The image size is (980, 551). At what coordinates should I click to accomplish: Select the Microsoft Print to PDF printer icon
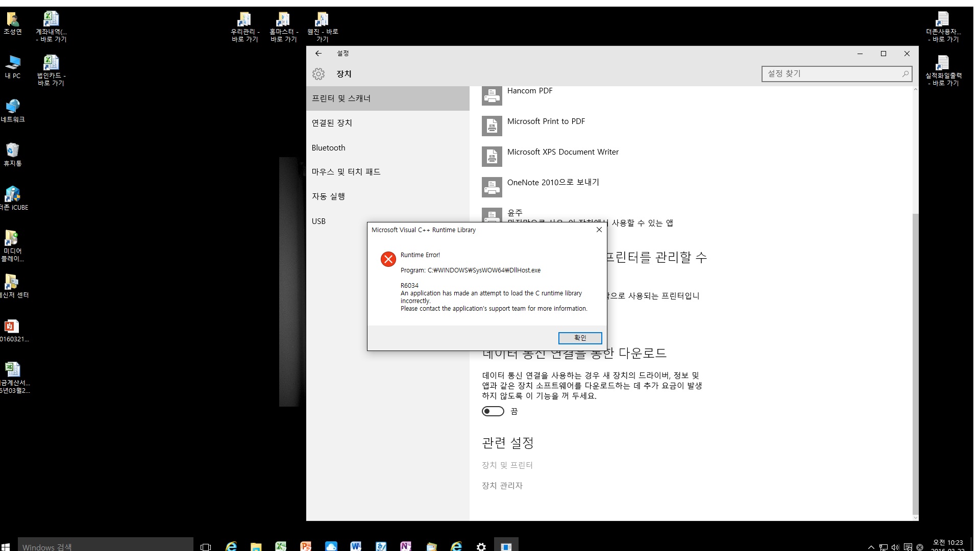coord(492,126)
